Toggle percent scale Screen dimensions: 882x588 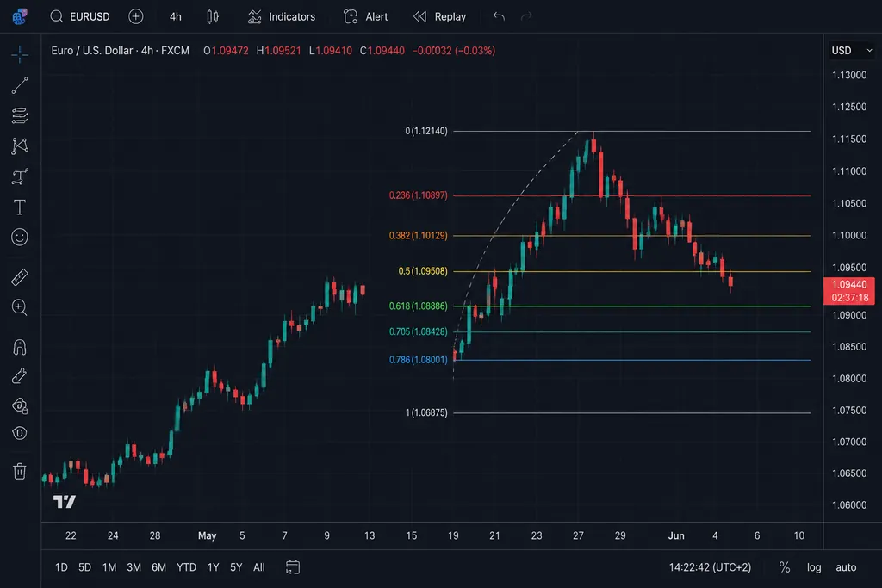click(784, 567)
